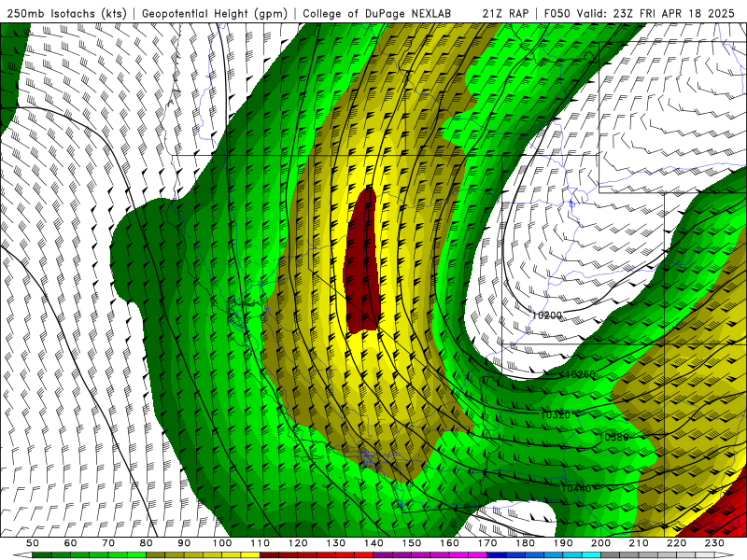Pick the bright yellow swatch just before 110
The image size is (747, 560).
pyautogui.click(x=250, y=555)
